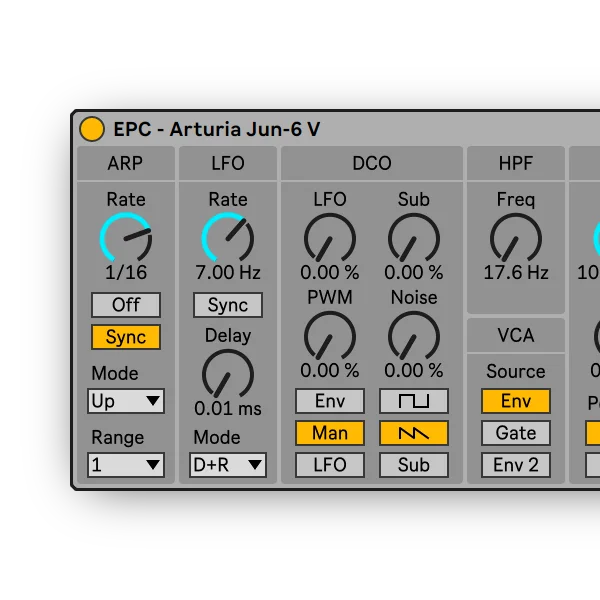The image size is (600, 600).
Task: Click the 0.00 % value under Noise knob
Action: 414,370
